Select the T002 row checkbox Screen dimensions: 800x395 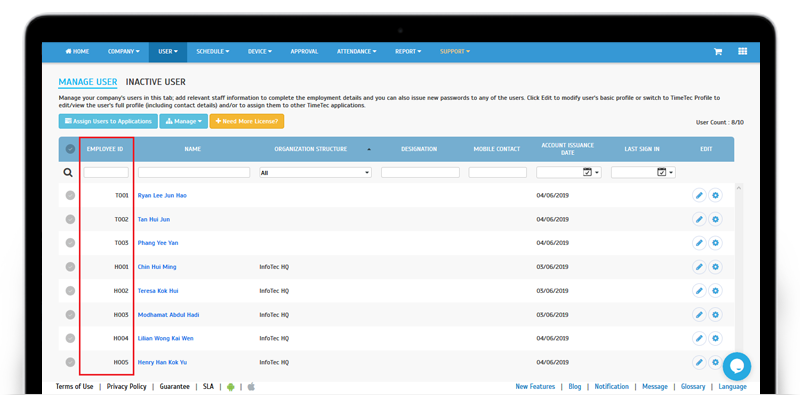[x=70, y=219]
